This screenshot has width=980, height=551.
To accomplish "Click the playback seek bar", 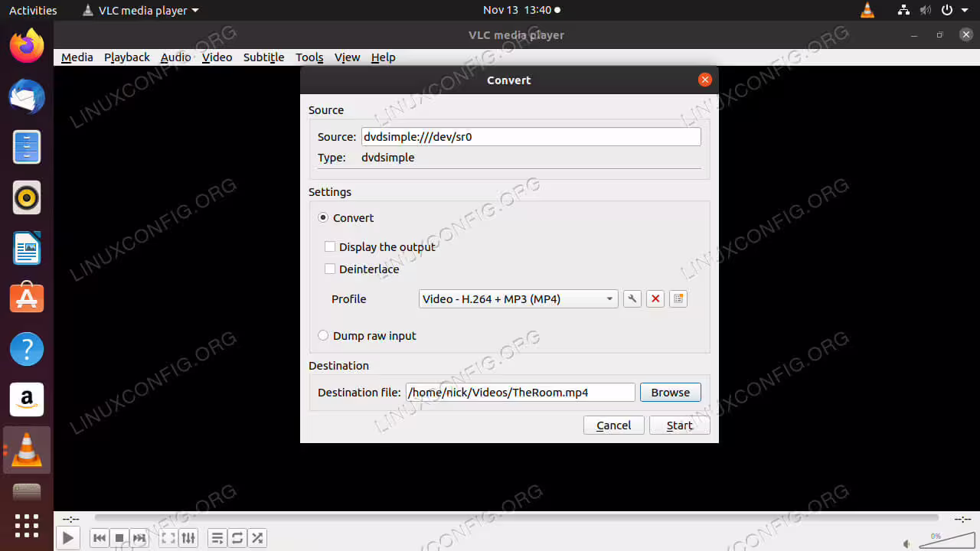I will pyautogui.click(x=517, y=518).
